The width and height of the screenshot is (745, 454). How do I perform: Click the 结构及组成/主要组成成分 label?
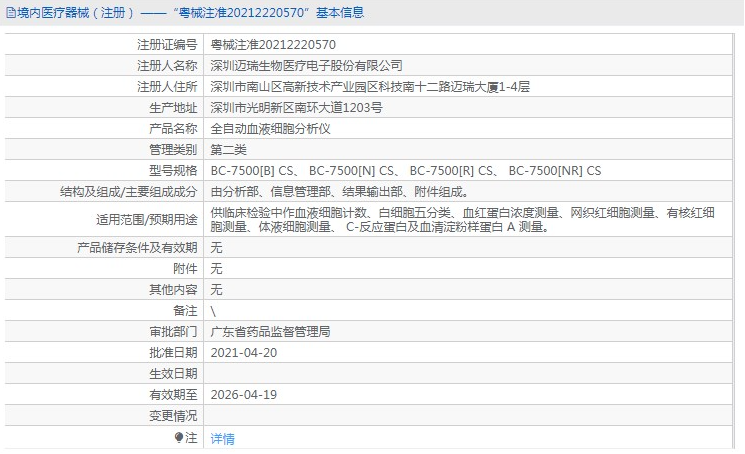[128, 192]
